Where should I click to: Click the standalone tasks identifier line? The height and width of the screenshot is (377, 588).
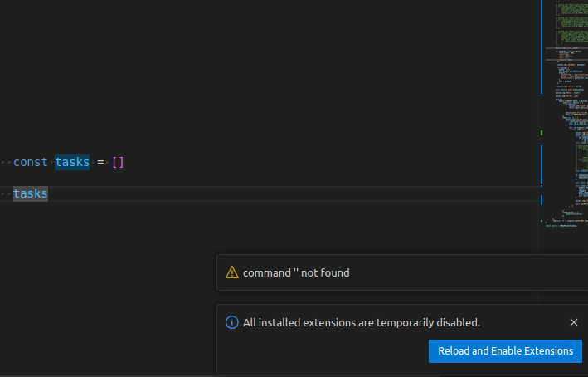(x=31, y=193)
